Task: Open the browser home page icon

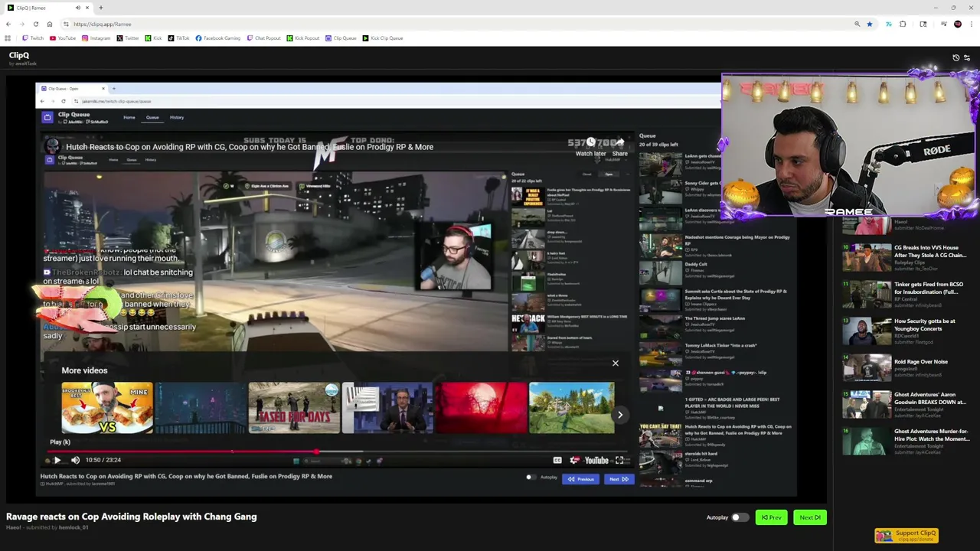Action: coord(50,24)
